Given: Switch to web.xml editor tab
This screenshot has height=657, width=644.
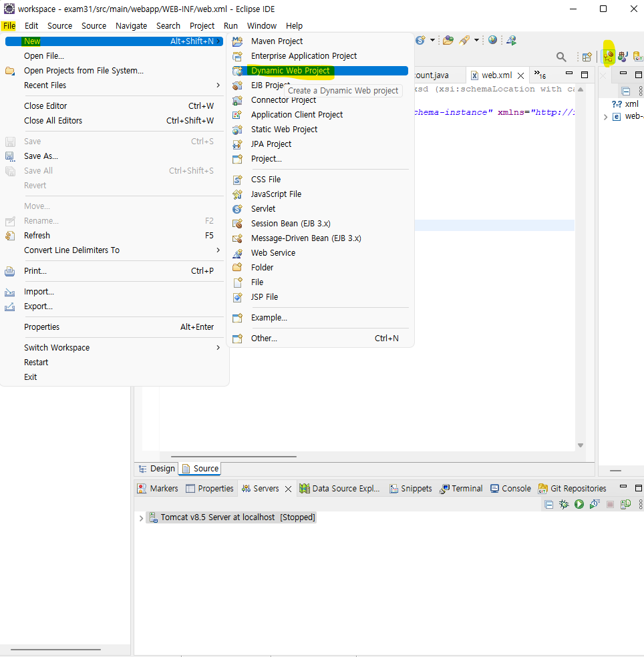Looking at the screenshot, I should point(496,75).
